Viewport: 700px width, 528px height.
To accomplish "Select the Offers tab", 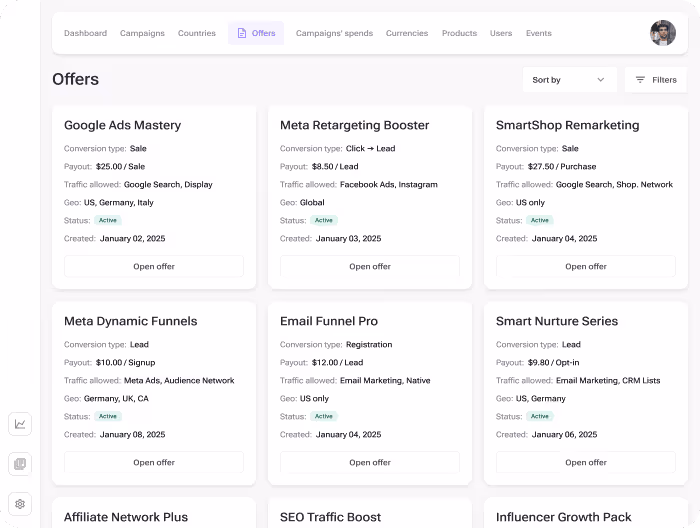I will pos(256,33).
